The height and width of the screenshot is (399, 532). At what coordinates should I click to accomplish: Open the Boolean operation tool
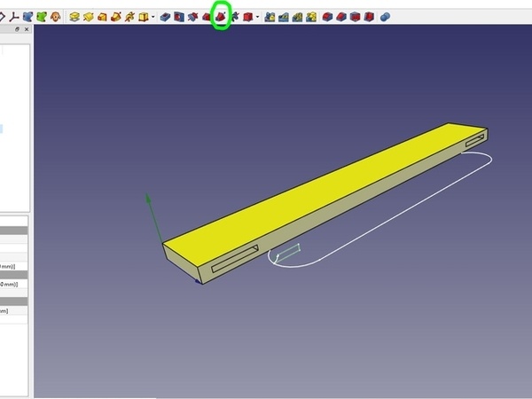coord(383,16)
